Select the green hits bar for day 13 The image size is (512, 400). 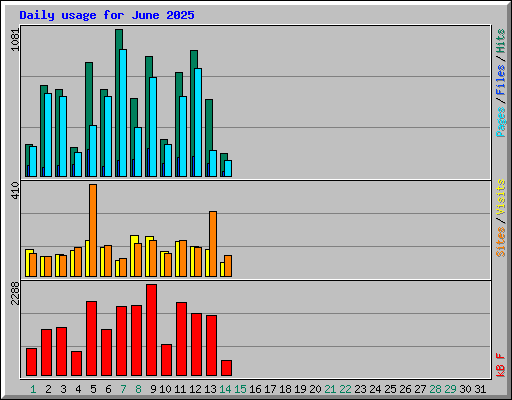(x=207, y=138)
